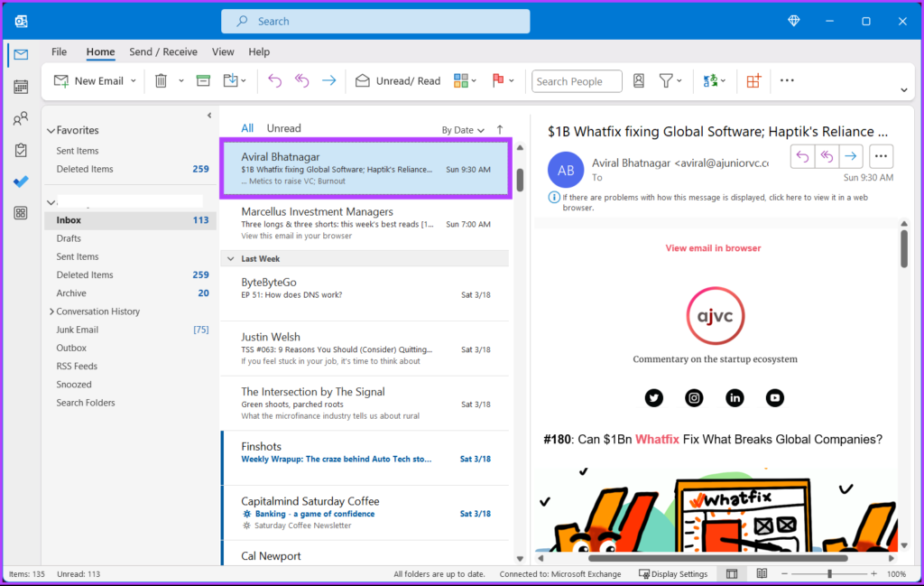
Task: Open the View tab
Action: click(223, 51)
